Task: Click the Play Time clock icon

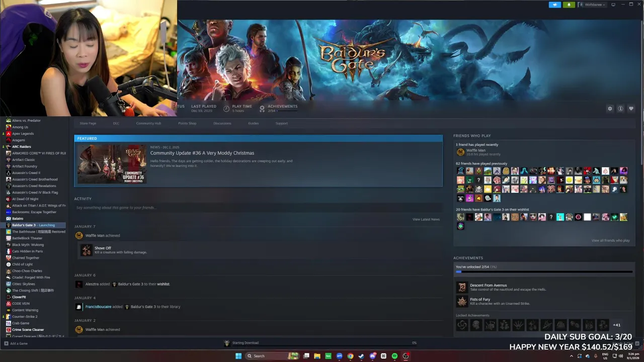Action: click(226, 108)
